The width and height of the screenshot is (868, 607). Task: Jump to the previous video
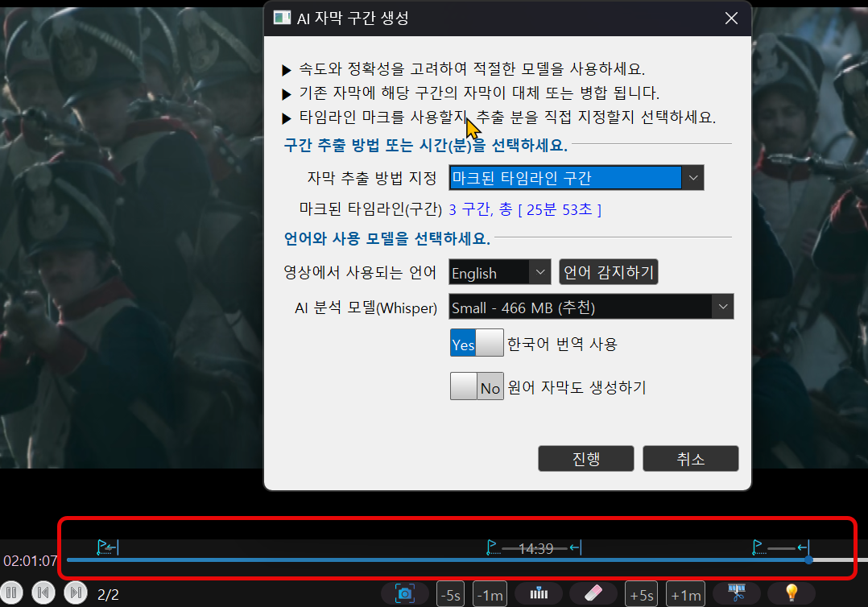tap(44, 593)
